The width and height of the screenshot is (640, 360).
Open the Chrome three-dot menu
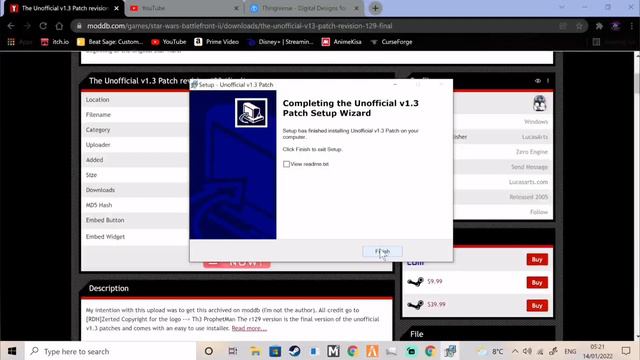(x=632, y=26)
